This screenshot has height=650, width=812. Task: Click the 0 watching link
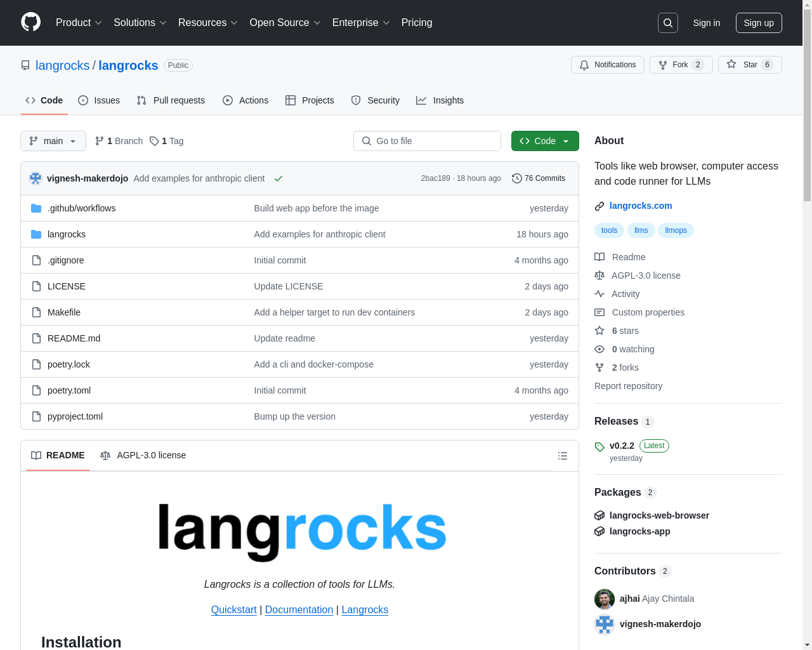[x=624, y=349]
